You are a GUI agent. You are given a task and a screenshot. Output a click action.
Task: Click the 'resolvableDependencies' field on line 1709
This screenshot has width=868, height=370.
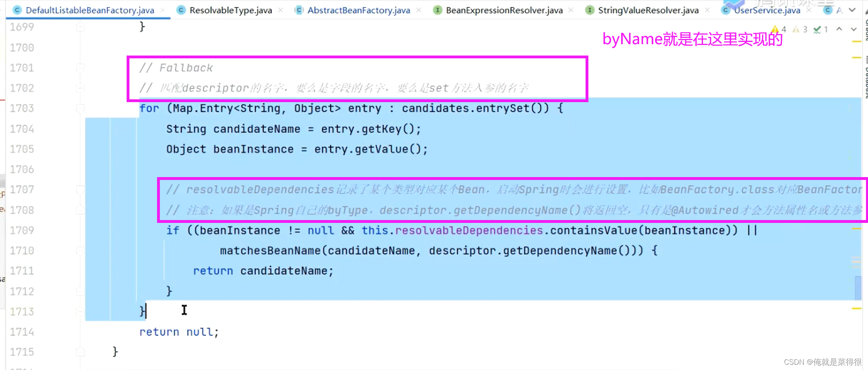[469, 230]
